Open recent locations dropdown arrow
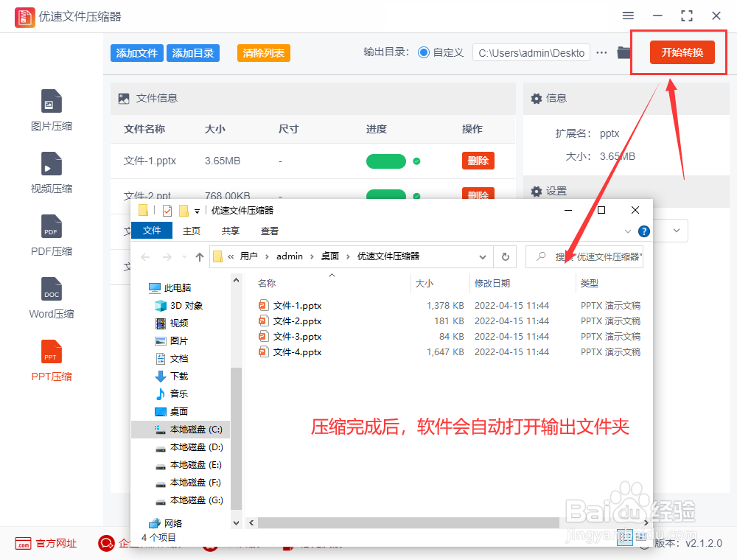The image size is (737, 560). pos(184,256)
